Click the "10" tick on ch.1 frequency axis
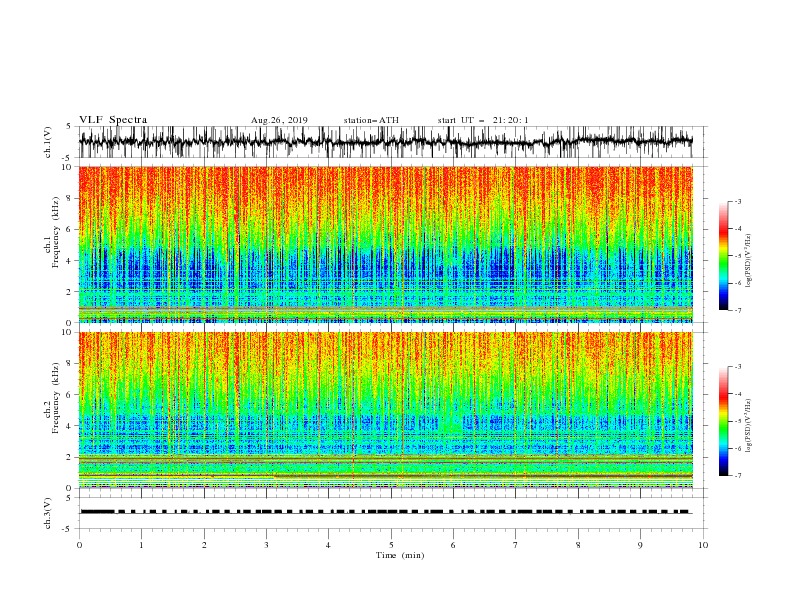The height and width of the screenshot is (612, 792). point(68,167)
